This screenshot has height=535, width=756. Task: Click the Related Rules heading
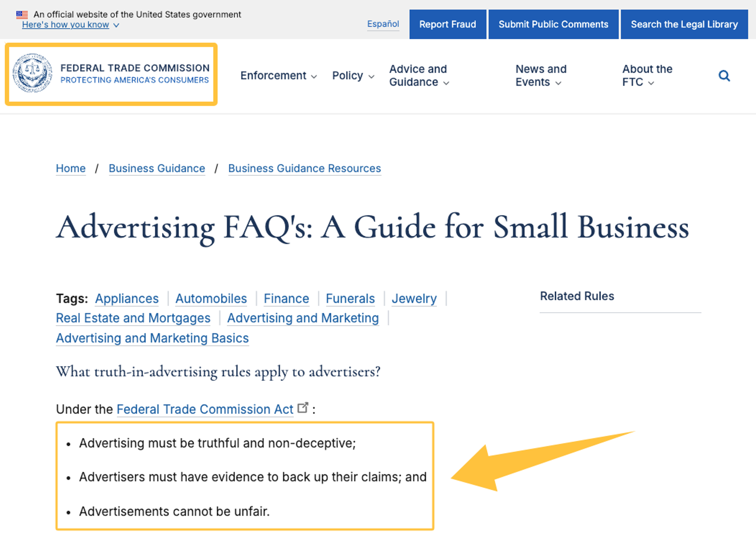pyautogui.click(x=577, y=296)
